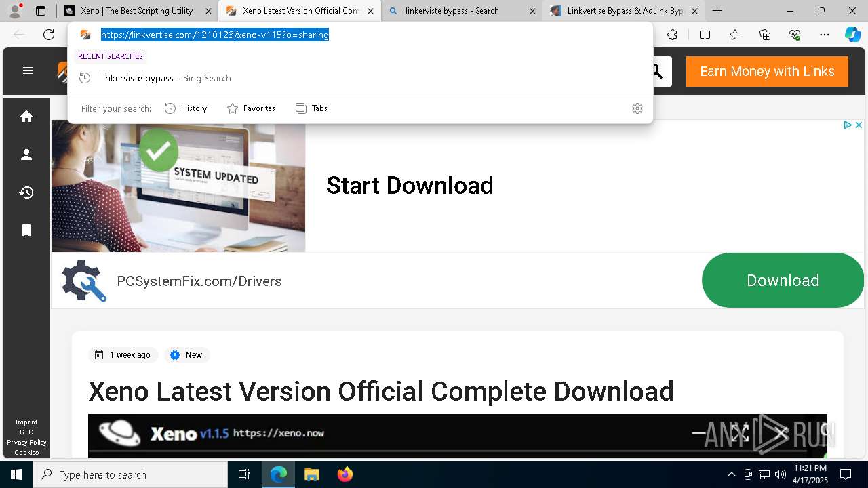Launch Firefox from taskbar
This screenshot has height=488, width=868.
click(344, 474)
